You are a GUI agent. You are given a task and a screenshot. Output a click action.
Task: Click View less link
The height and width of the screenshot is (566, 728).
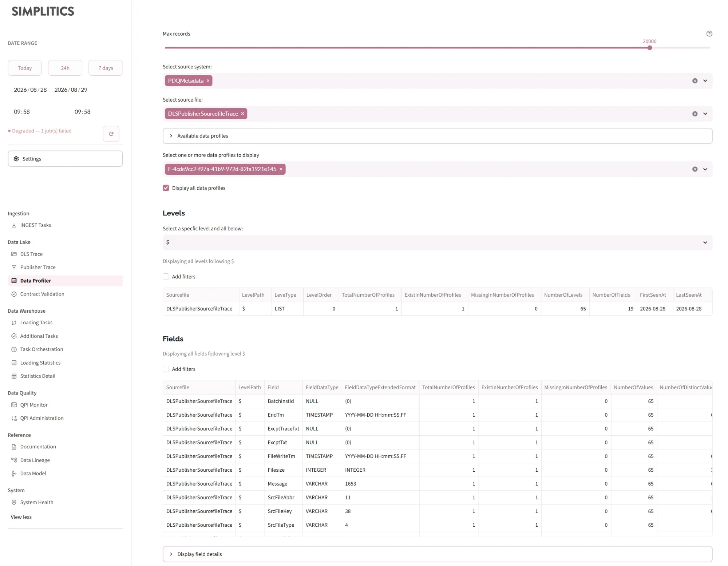[x=21, y=517]
